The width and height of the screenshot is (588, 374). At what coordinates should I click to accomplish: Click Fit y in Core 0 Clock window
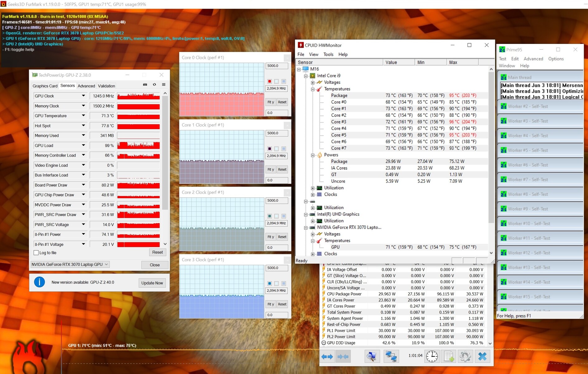pyautogui.click(x=270, y=102)
